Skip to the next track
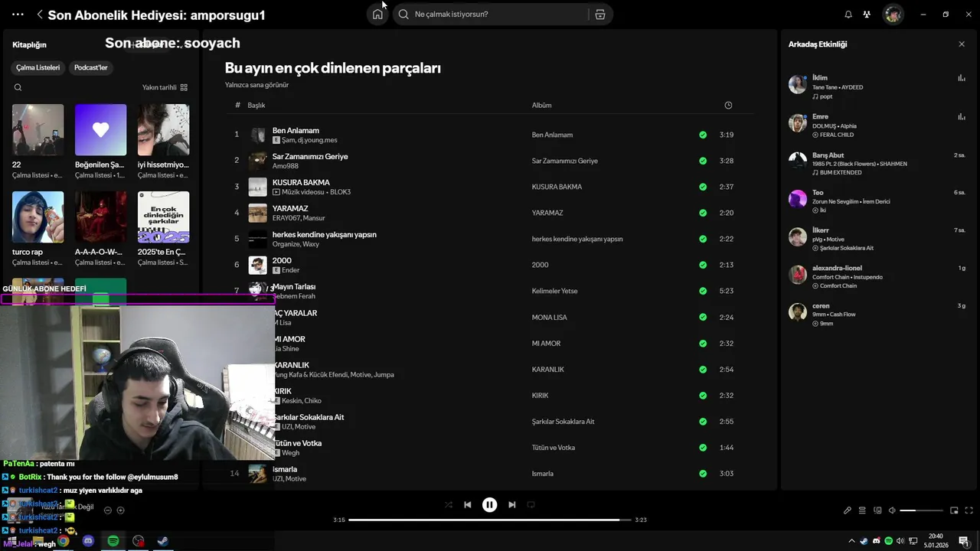The image size is (980, 551). pos(512,504)
